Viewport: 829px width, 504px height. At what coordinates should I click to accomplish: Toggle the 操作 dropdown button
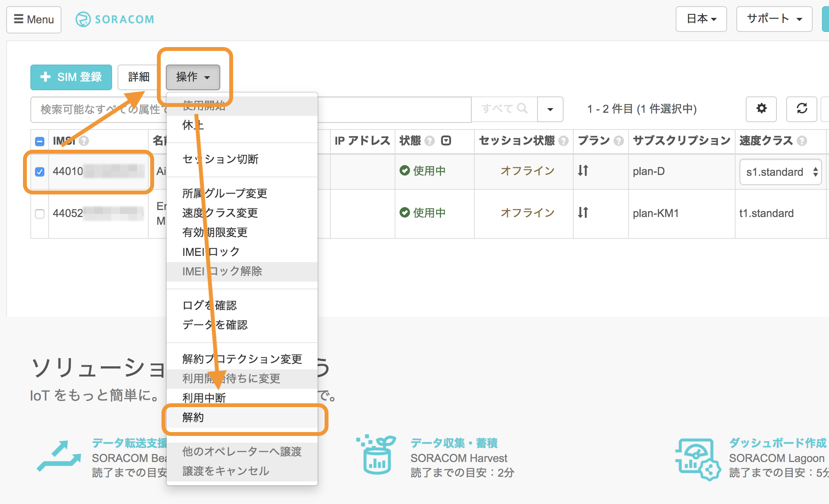193,77
